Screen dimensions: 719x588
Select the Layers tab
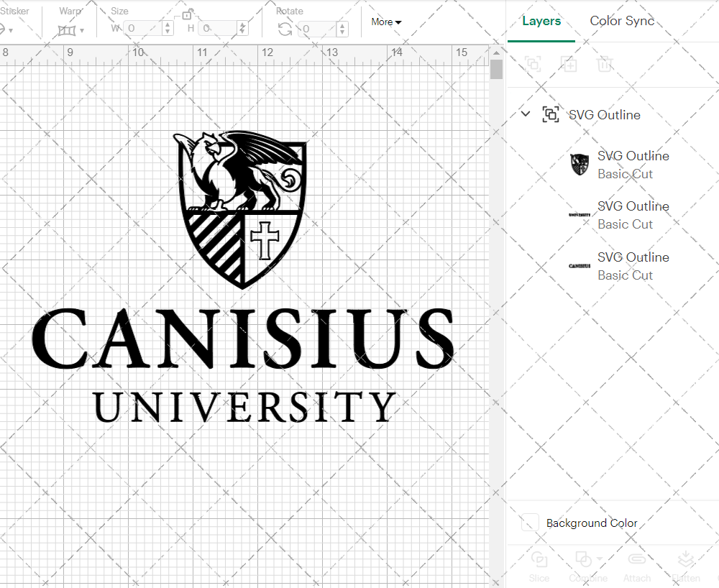(x=541, y=21)
